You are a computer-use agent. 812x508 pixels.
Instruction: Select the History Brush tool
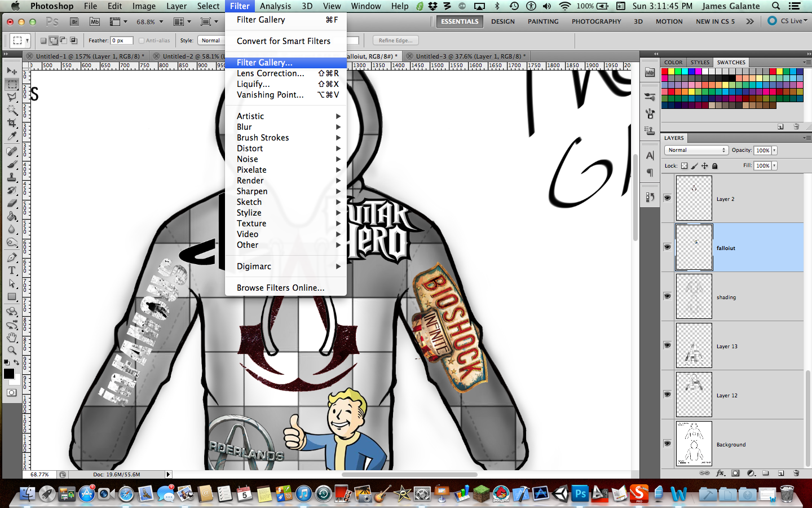coord(12,190)
